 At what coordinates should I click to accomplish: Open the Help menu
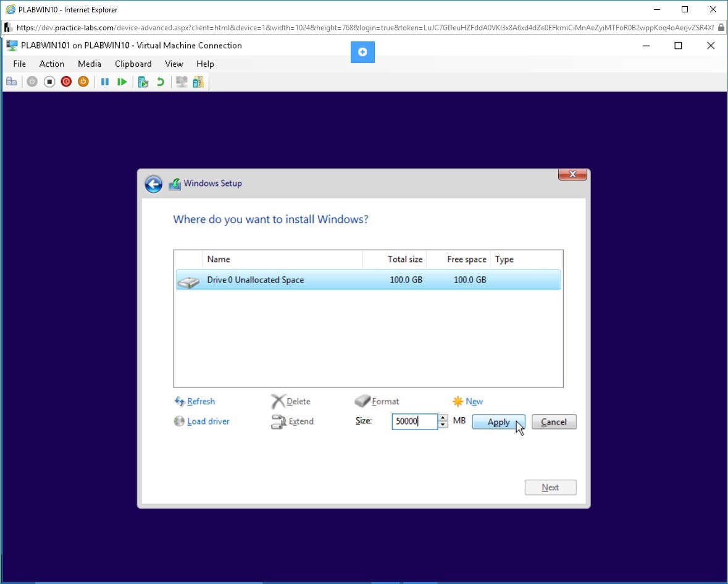pyautogui.click(x=205, y=64)
